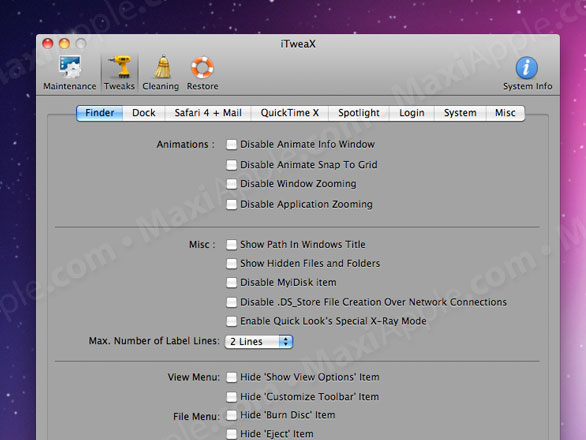Enable Show Path In Windows Title
This screenshot has height=440, width=586.
tap(231, 245)
